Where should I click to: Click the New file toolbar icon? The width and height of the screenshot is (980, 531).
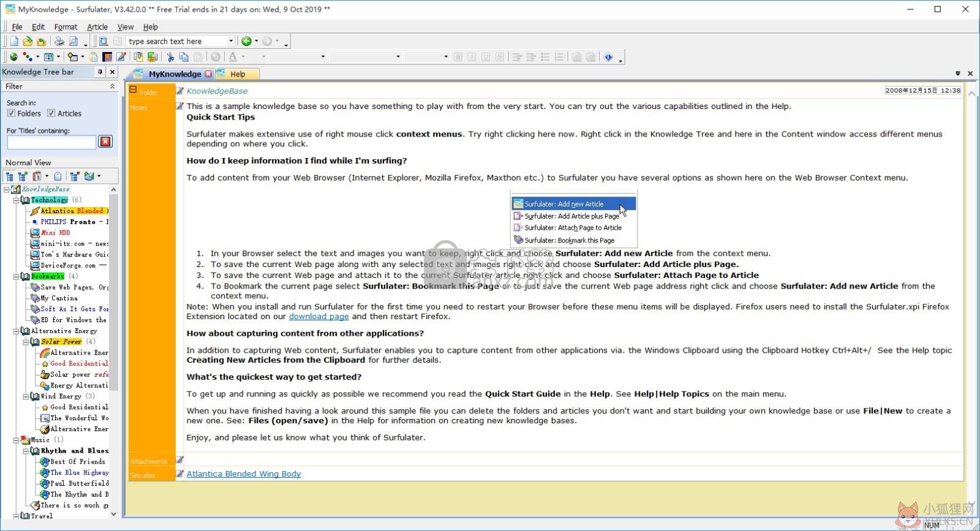tap(14, 41)
